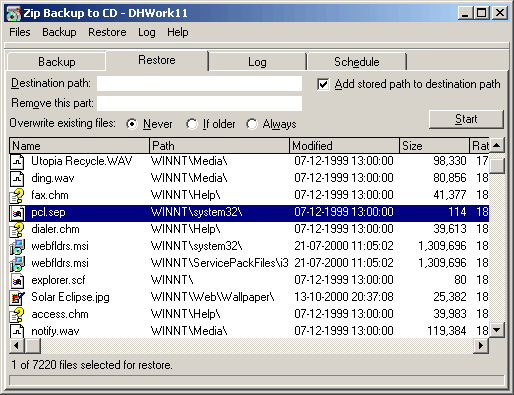Select the notify.wav sound file icon
This screenshot has height=395, width=514.
(x=17, y=331)
